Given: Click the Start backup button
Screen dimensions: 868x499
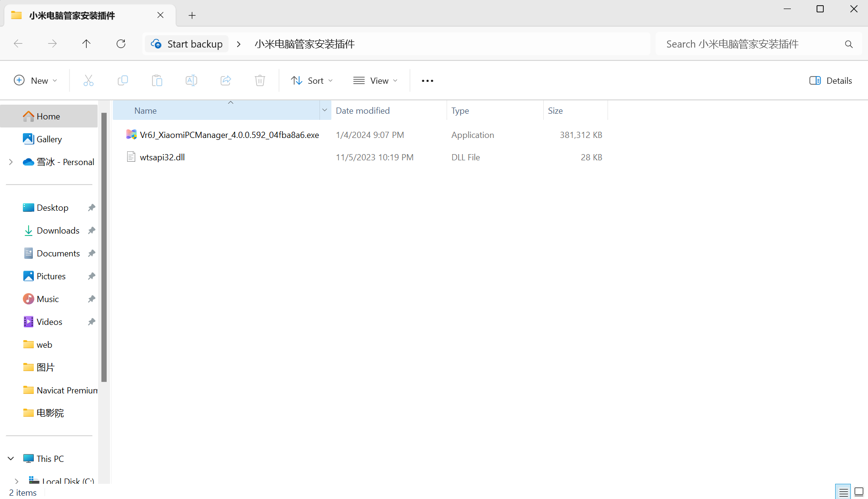Looking at the screenshot, I should coord(187,44).
